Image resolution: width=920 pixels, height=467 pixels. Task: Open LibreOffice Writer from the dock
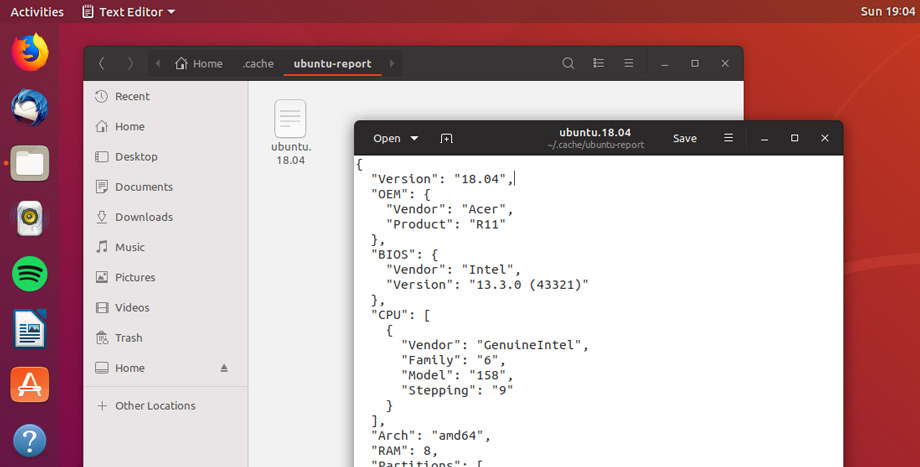[x=30, y=329]
